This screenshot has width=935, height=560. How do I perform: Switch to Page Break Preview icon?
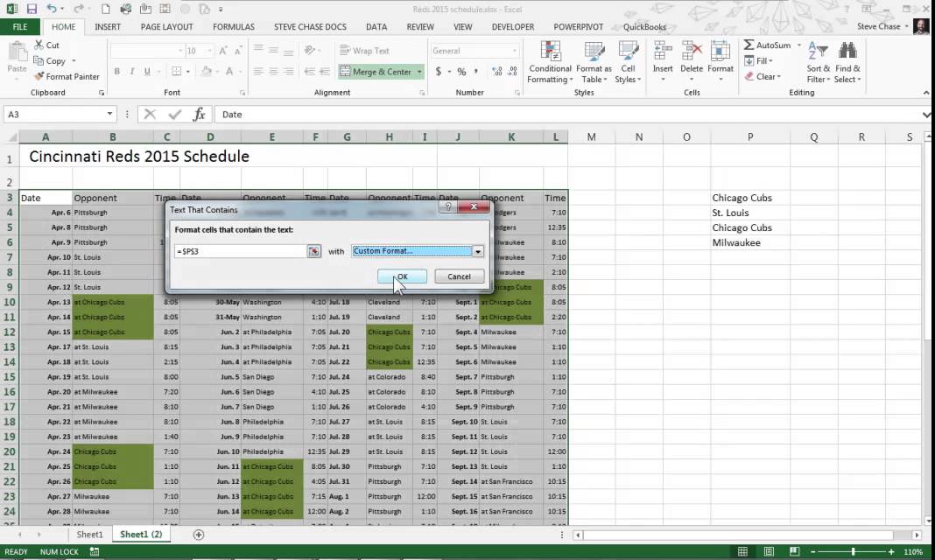coord(794,551)
